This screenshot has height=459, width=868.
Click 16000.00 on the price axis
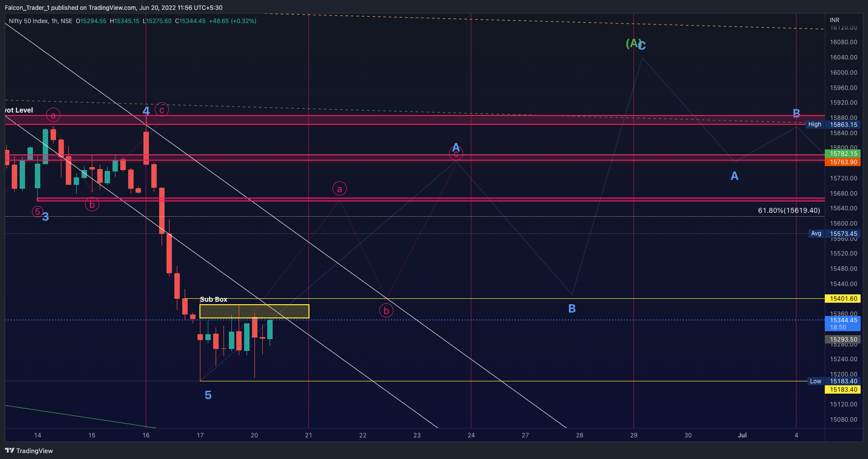843,73
